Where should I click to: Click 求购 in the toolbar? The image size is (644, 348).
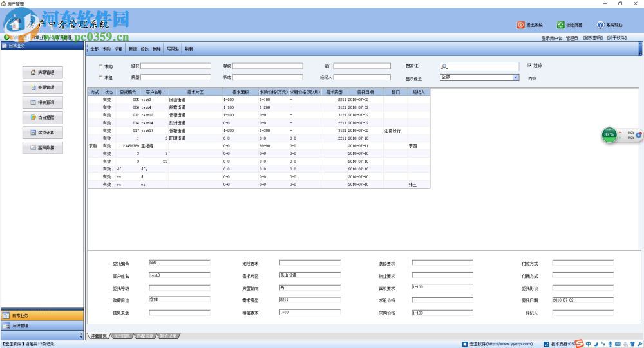pyautogui.click(x=106, y=49)
